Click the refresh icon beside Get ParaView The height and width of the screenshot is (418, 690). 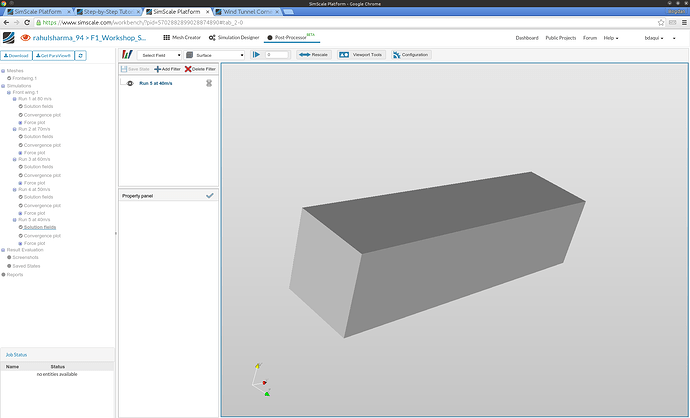(x=81, y=56)
